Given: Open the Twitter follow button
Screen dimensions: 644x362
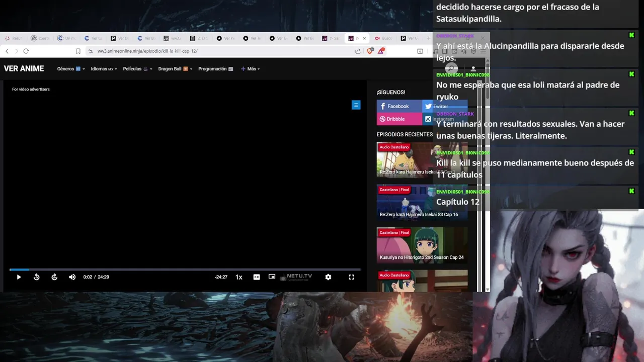Looking at the screenshot, I should click(x=445, y=106).
